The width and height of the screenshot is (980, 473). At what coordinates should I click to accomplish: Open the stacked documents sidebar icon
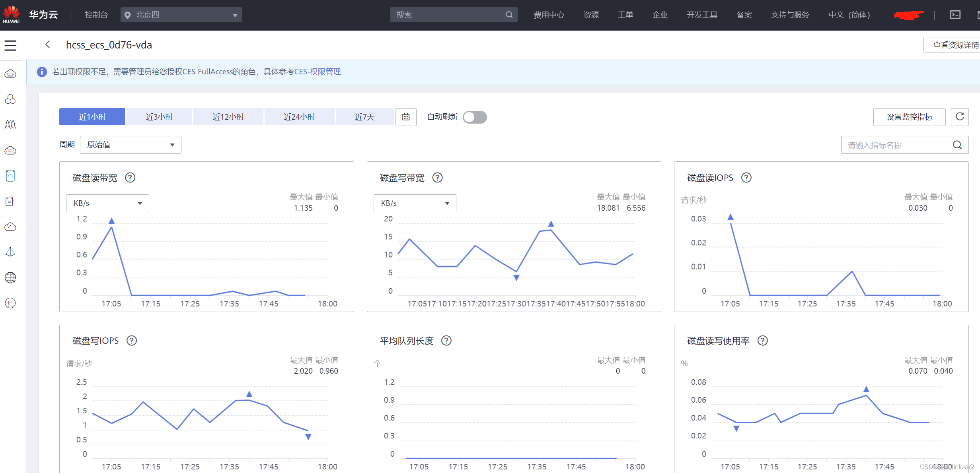(x=10, y=201)
